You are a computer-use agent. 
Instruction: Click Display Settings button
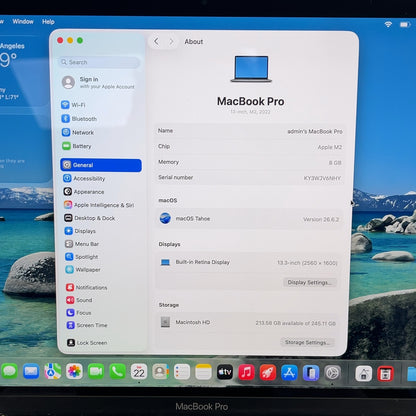310,282
